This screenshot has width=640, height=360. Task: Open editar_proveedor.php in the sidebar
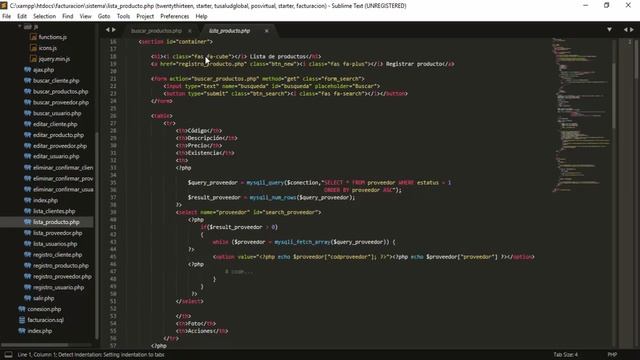pyautogui.click(x=60, y=146)
